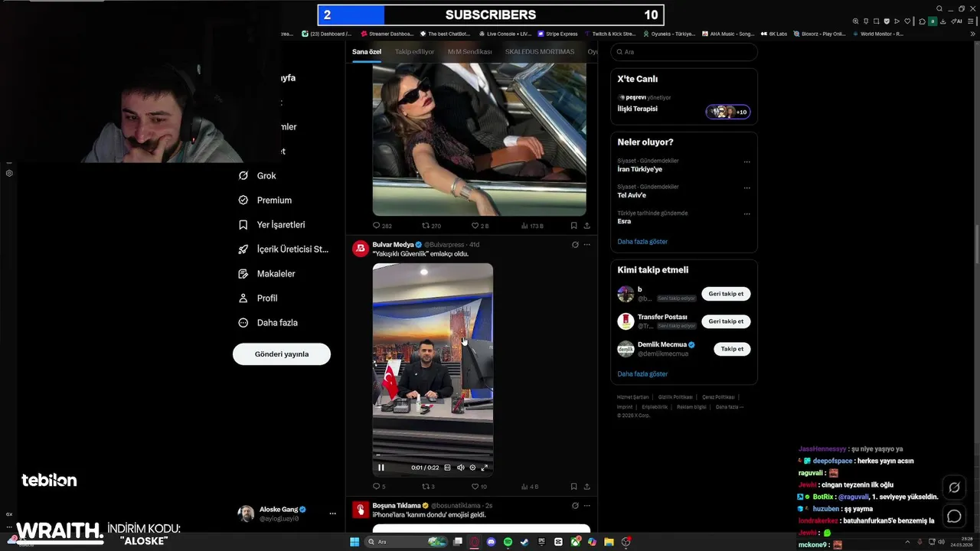This screenshot has width=980, height=551.
Task: Open options for İran Türkiye'ye trend
Action: pos(747,162)
